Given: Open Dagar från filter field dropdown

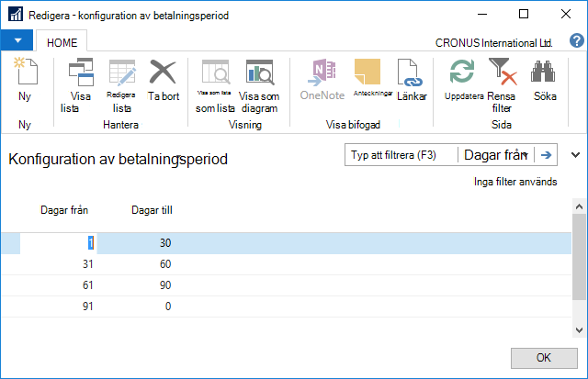Looking at the screenshot, I should (496, 155).
